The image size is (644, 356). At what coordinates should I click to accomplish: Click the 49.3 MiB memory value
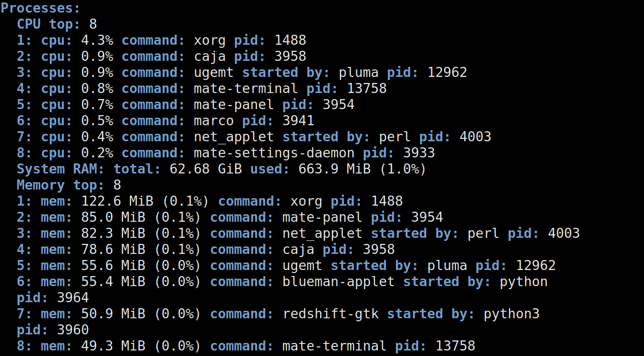(113, 346)
